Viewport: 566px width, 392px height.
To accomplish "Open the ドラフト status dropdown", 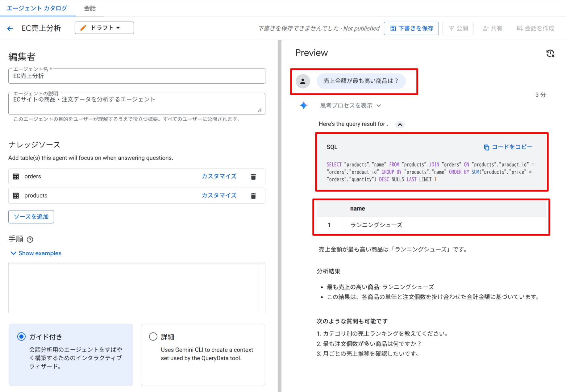I will (104, 27).
